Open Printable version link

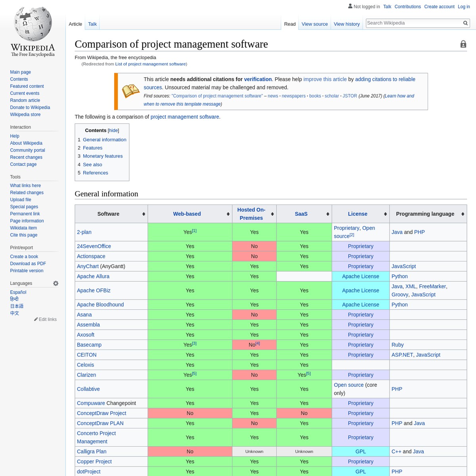27,271
